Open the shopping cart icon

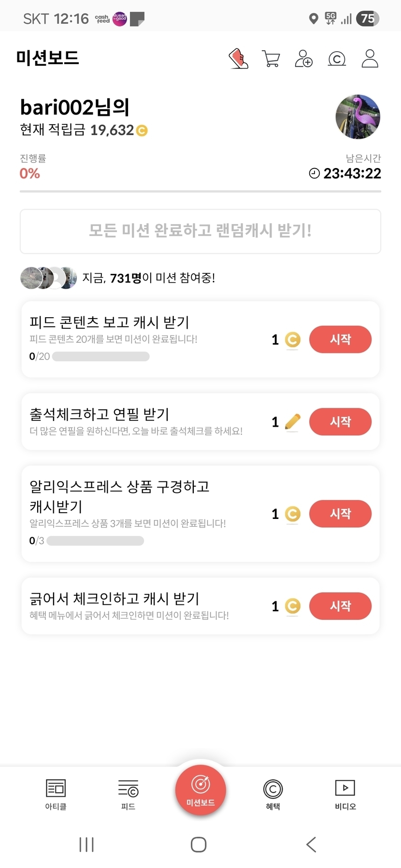pos(271,59)
